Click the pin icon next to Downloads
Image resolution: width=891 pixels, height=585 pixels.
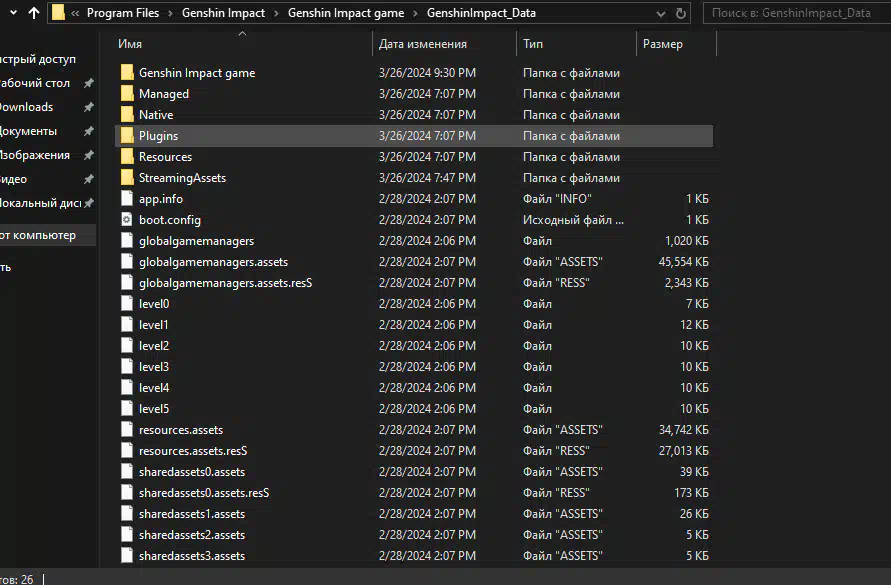(88, 107)
